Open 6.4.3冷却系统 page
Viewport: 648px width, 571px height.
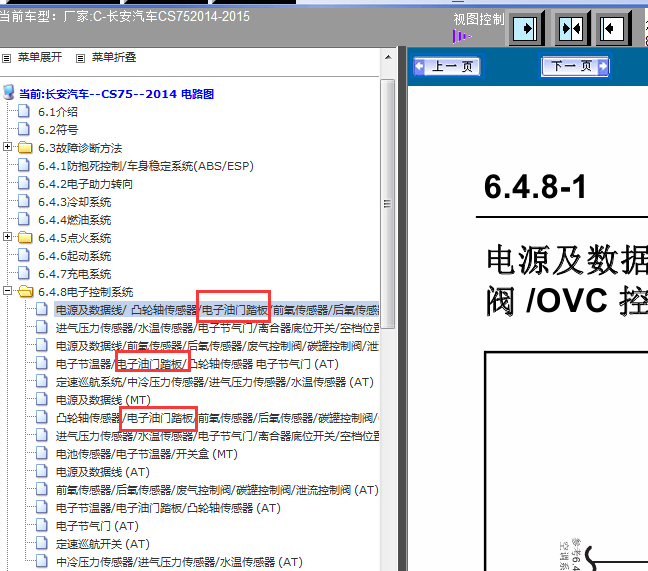pos(74,202)
